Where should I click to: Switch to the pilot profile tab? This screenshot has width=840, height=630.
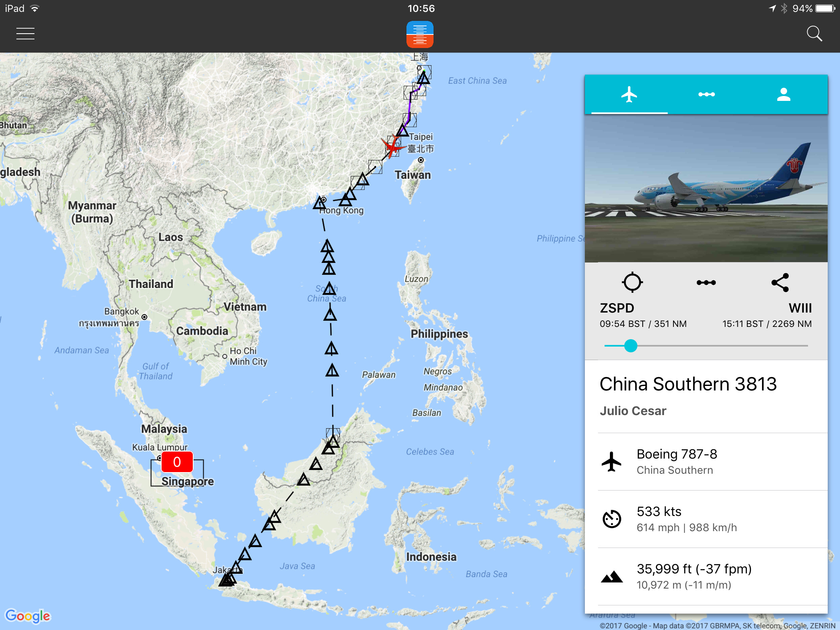[x=783, y=94]
